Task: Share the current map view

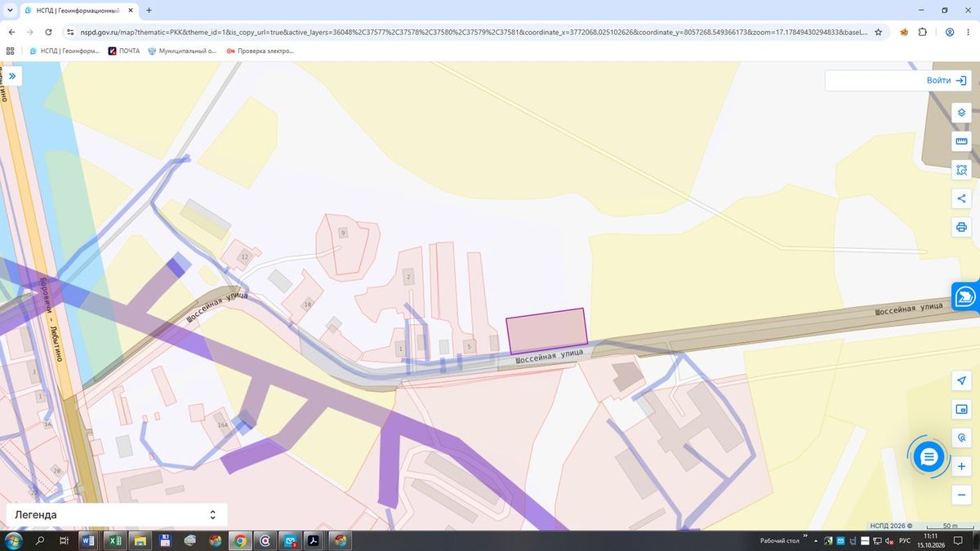Action: 961,198
